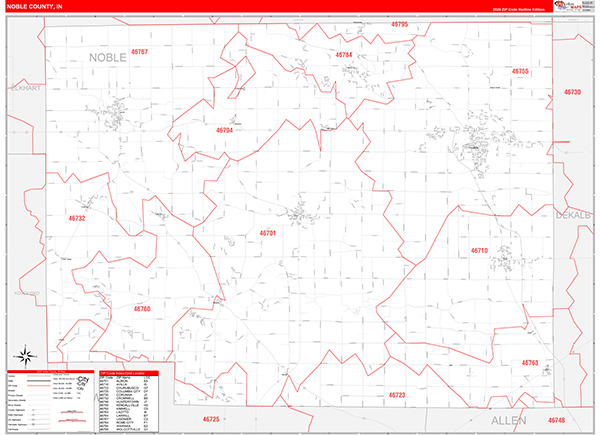The image size is (600, 435).
Task: Select ZIP code label 46784
Action: click(344, 55)
